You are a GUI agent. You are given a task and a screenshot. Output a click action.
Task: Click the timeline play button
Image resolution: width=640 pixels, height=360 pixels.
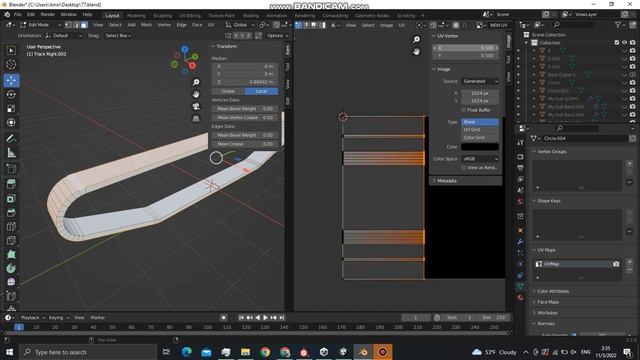(265, 318)
